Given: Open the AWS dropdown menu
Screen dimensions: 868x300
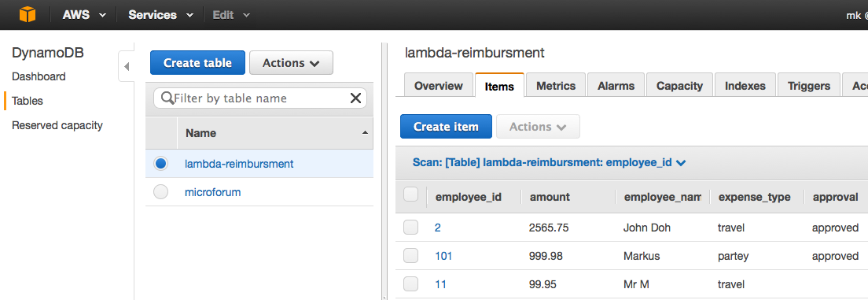Looking at the screenshot, I should (x=83, y=15).
